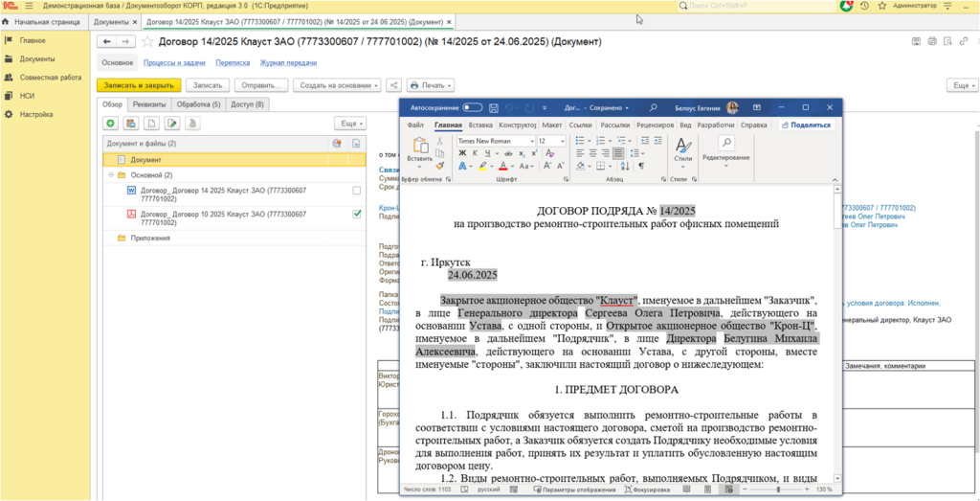Image resolution: width=980 pixels, height=501 pixels.
Task: Select the Приложения folder in file tree
Action: tap(150, 239)
